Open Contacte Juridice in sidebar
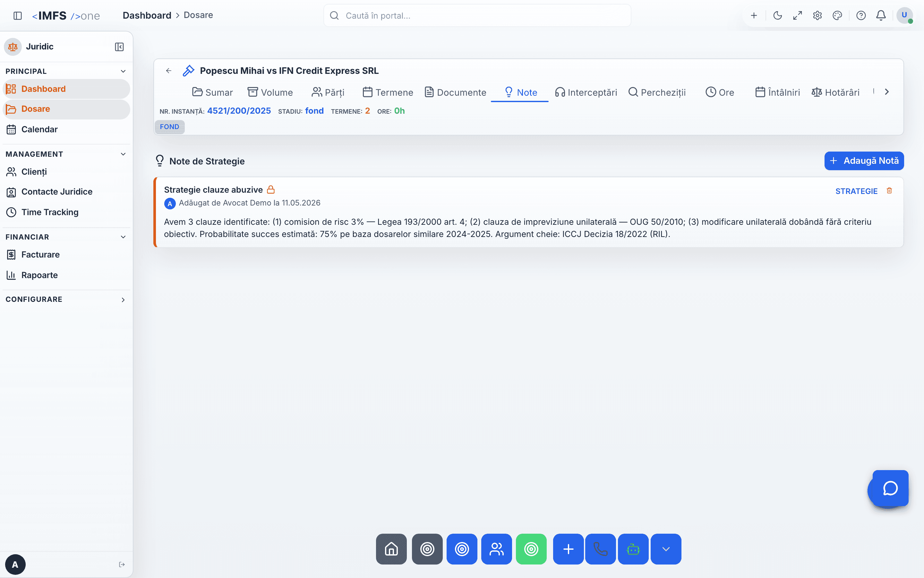Image resolution: width=924 pixels, height=578 pixels. pos(66,191)
